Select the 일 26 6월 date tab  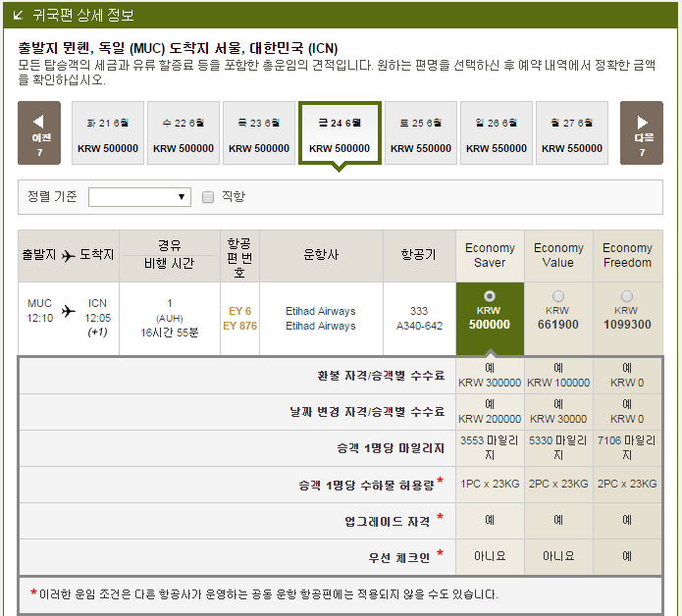[497, 133]
